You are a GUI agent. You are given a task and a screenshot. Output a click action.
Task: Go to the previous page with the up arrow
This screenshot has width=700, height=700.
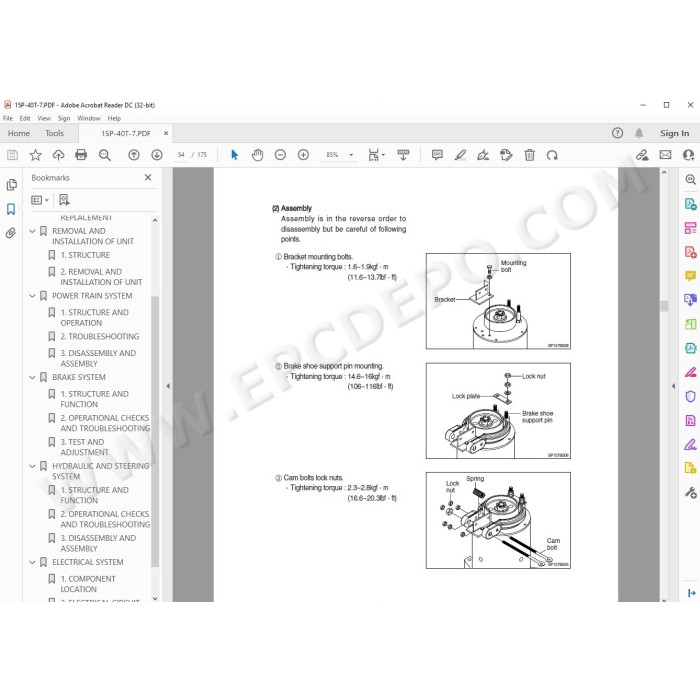coord(133,155)
